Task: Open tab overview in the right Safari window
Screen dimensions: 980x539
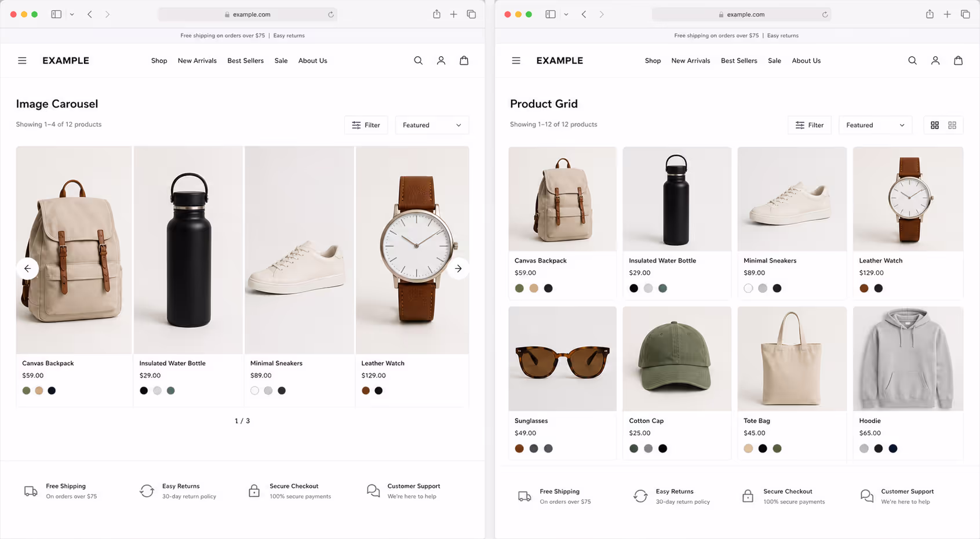Action: (x=965, y=14)
